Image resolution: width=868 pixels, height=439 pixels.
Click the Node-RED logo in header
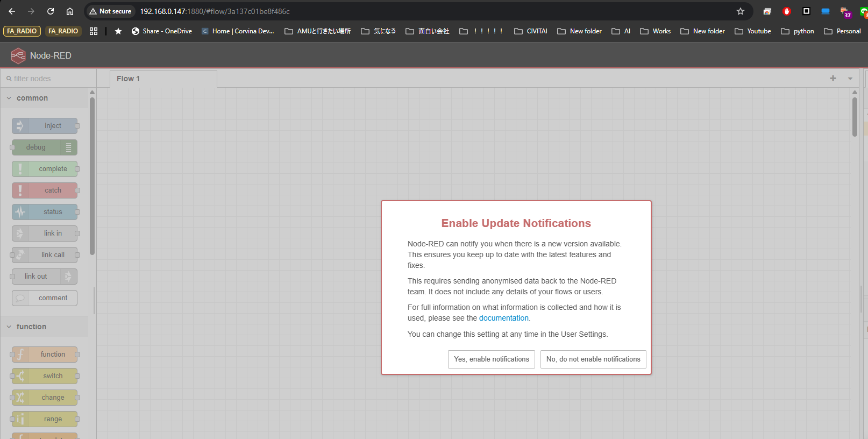18,55
